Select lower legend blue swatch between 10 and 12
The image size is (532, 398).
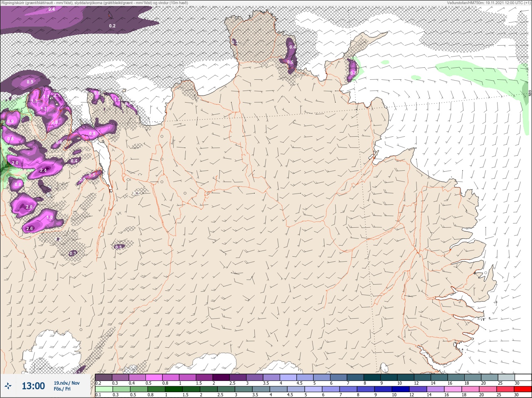(x=401, y=389)
